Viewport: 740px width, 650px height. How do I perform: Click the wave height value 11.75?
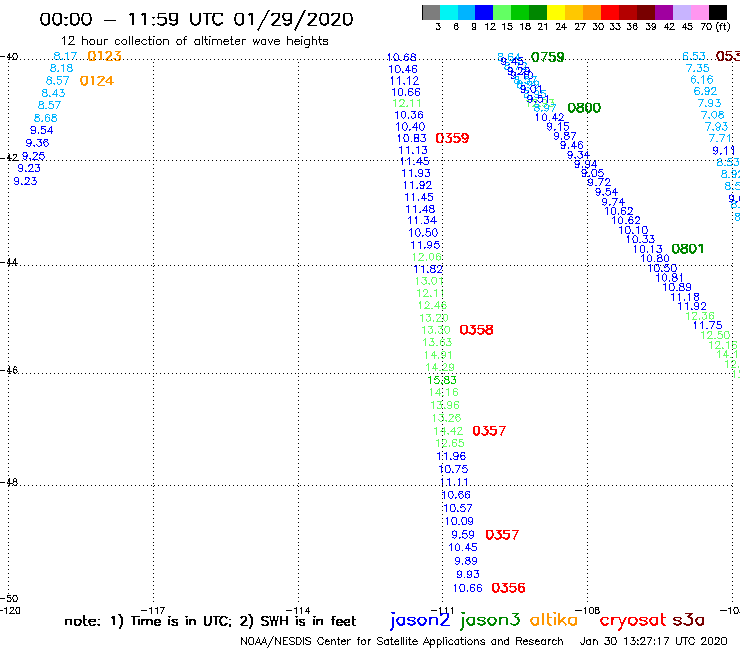pyautogui.click(x=707, y=325)
